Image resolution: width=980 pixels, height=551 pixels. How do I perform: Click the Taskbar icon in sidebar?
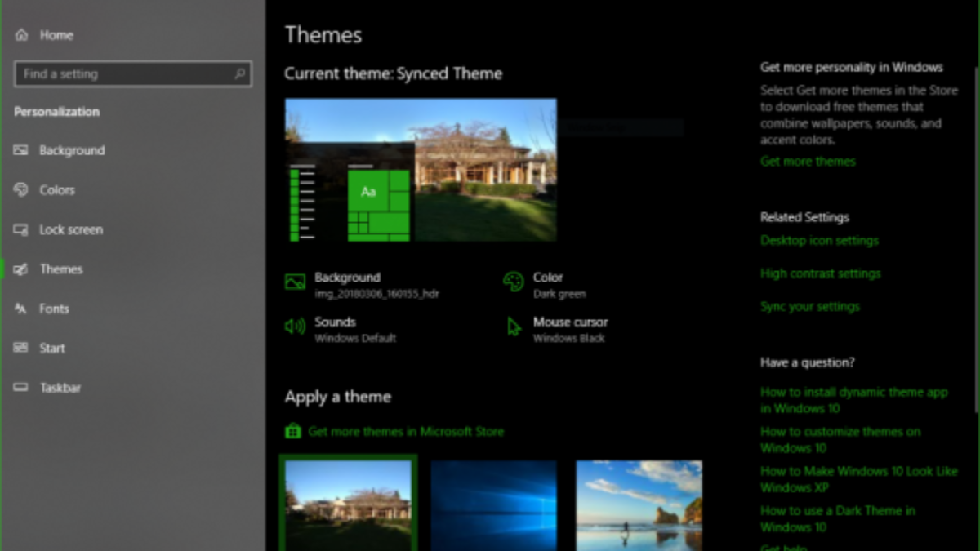coord(21,388)
